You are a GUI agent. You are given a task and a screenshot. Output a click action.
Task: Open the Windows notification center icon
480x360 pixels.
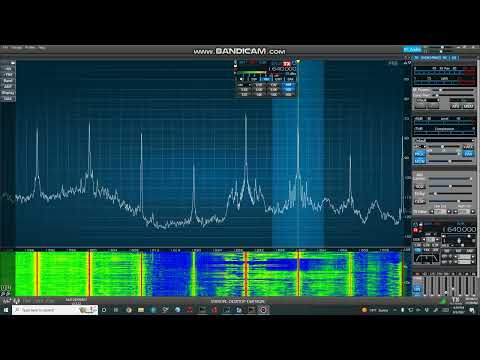coord(472,310)
